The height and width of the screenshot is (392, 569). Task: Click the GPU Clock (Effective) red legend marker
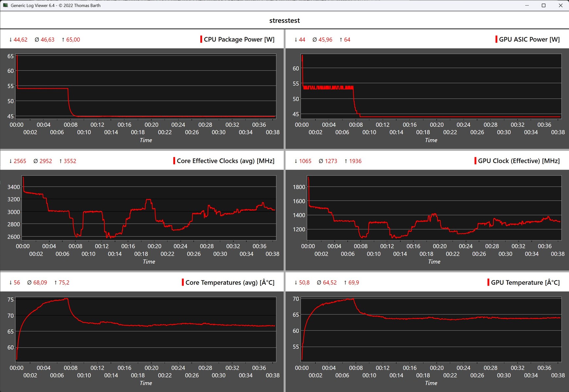pos(476,161)
